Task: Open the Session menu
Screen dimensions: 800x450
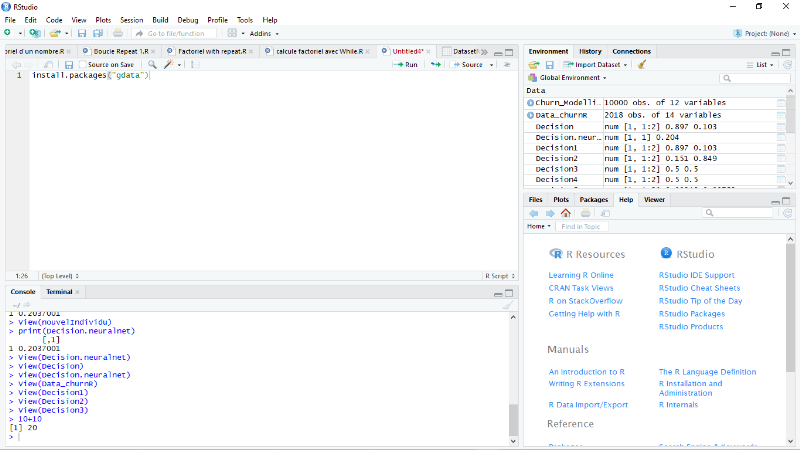Action: coord(131,20)
